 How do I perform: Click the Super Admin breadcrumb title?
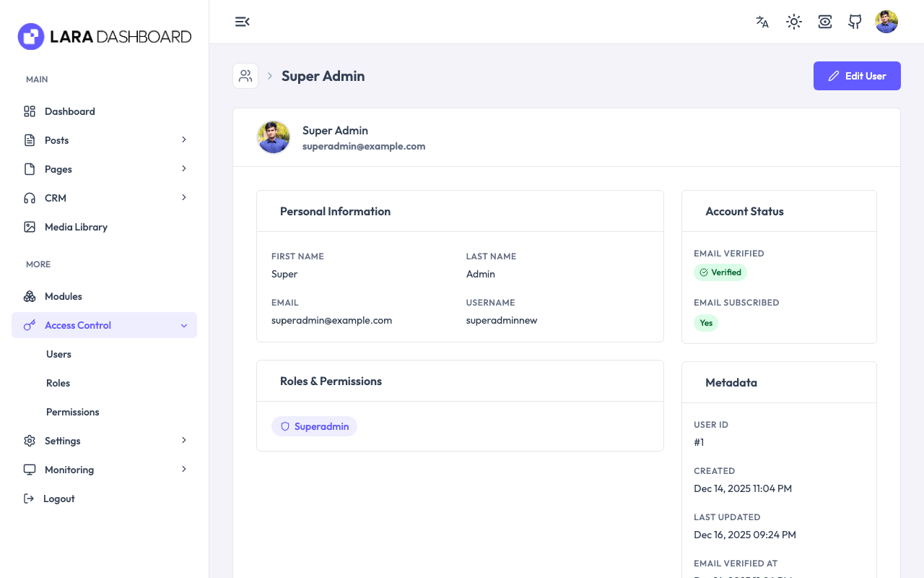323,76
